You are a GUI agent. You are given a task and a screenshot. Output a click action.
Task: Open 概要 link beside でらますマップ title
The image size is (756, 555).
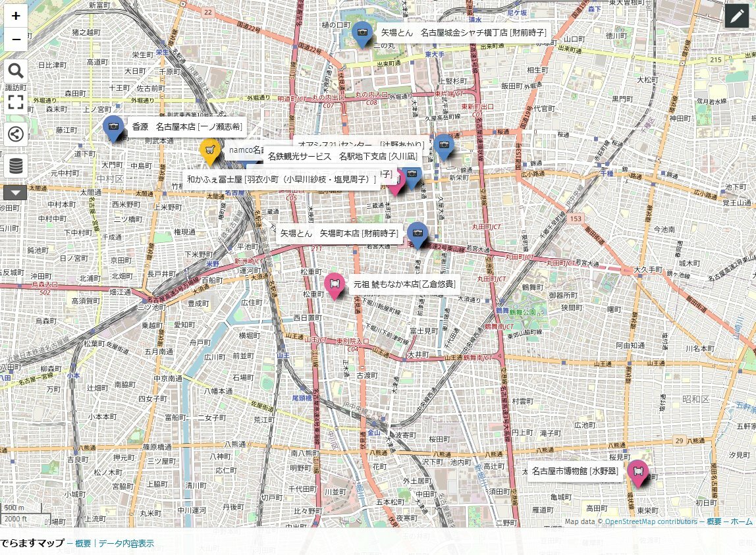pos(83,543)
